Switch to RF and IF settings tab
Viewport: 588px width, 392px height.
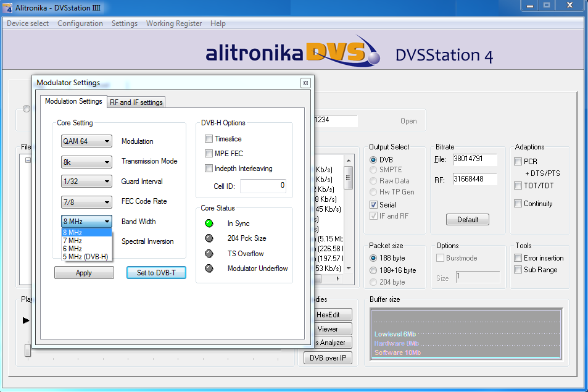[x=136, y=102]
